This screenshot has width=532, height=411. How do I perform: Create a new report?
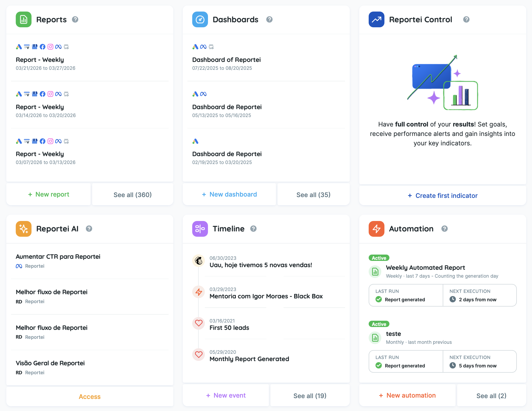click(49, 194)
